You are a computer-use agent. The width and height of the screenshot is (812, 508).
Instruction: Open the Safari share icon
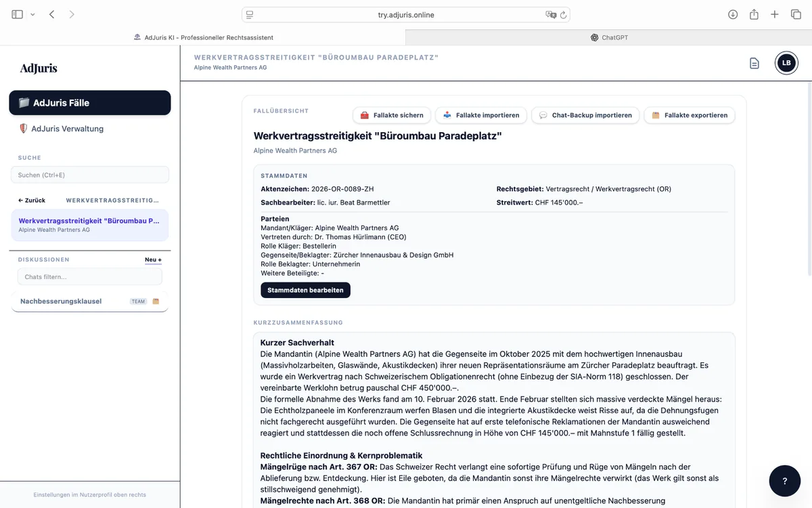[x=754, y=14]
